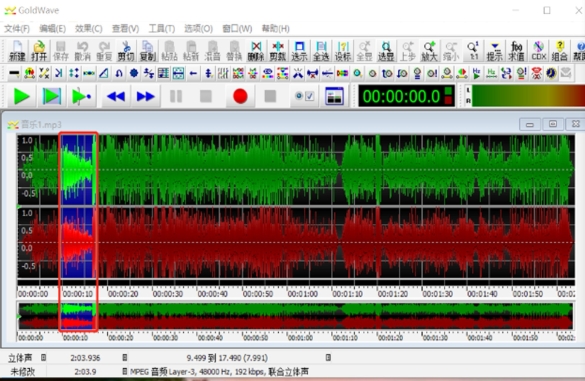
Task: Click the 缩小 (Zoom Out) icon
Action: point(451,51)
